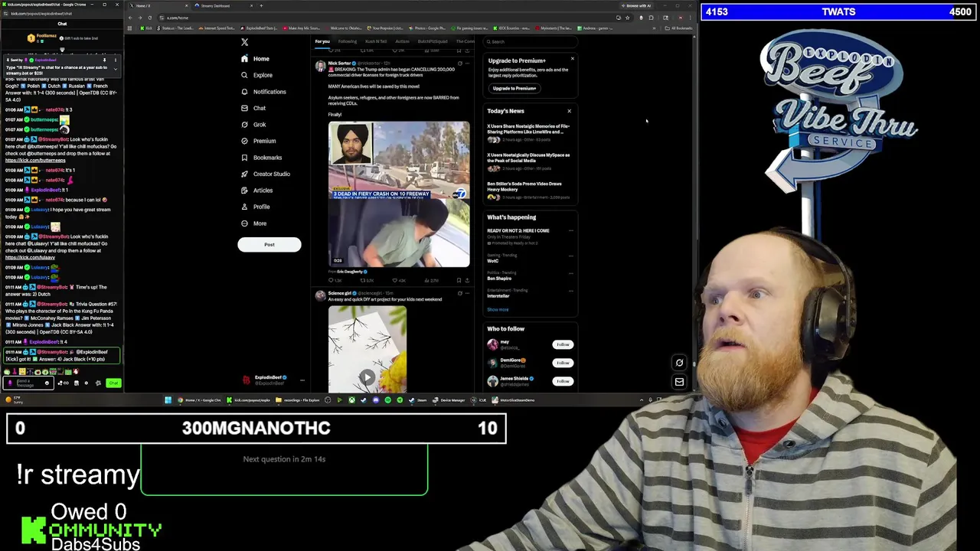Select the Autism tab

pyautogui.click(x=402, y=41)
